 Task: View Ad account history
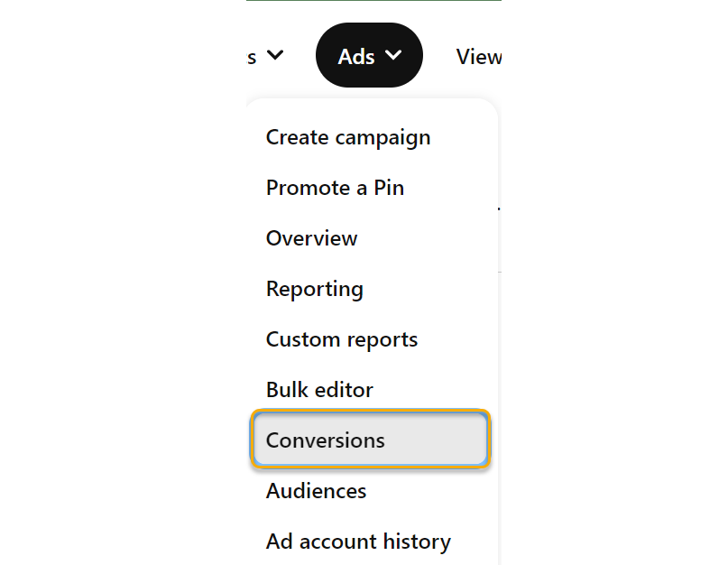coord(358,542)
